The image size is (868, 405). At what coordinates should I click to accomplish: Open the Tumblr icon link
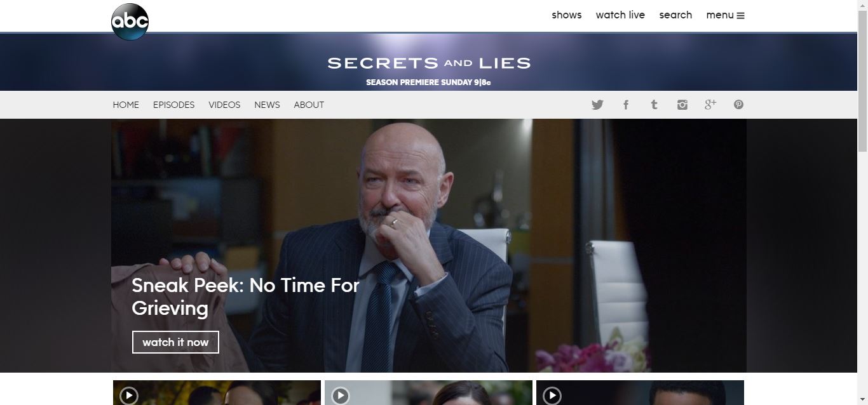point(654,105)
